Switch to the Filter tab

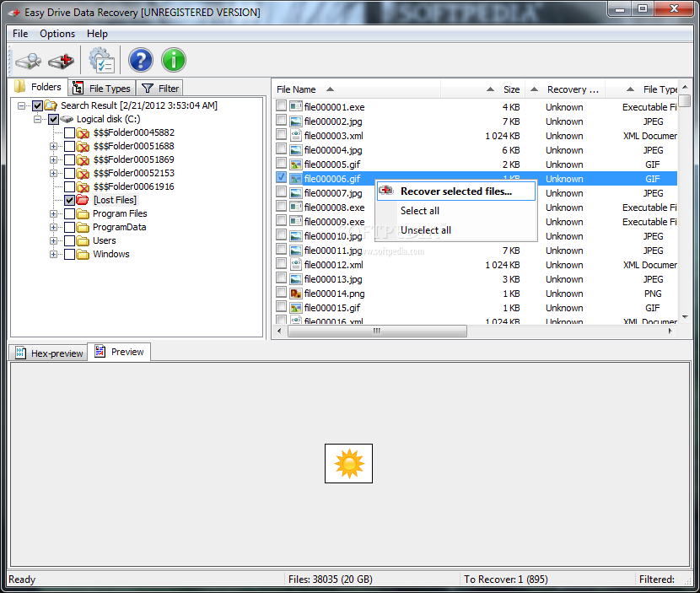(160, 88)
